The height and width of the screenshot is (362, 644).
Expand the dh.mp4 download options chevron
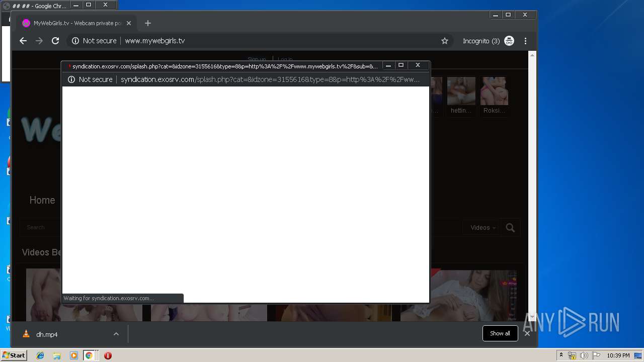point(116,334)
